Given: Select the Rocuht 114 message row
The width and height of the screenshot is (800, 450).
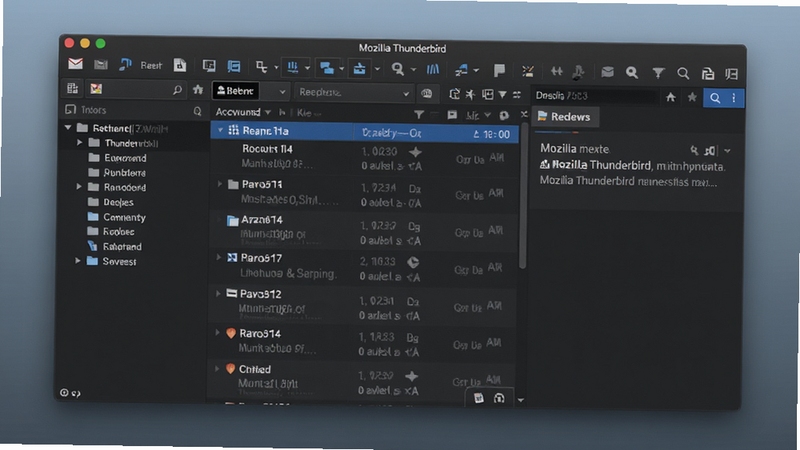Looking at the screenshot, I should [x=364, y=158].
